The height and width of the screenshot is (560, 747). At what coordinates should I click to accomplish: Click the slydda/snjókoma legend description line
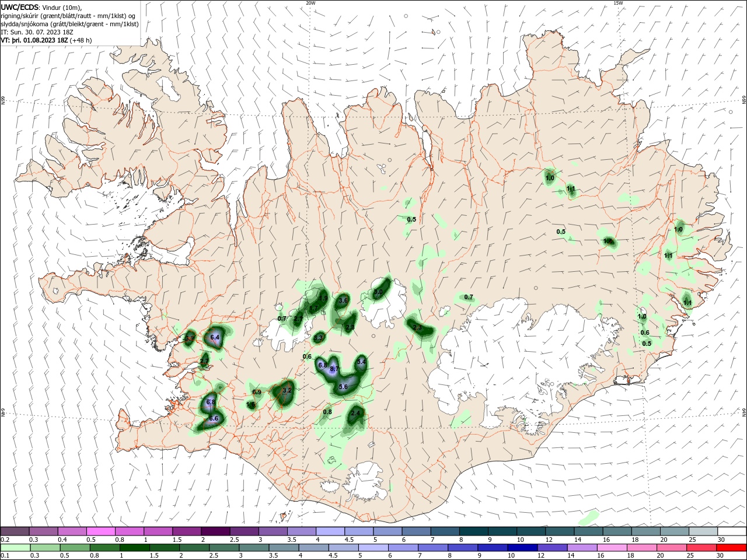(x=69, y=24)
